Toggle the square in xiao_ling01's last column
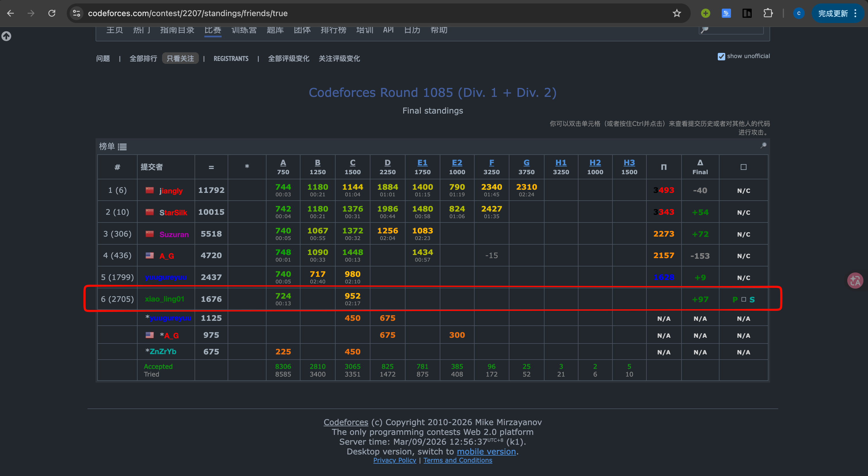Viewport: 868px width, 476px height. tap(743, 299)
